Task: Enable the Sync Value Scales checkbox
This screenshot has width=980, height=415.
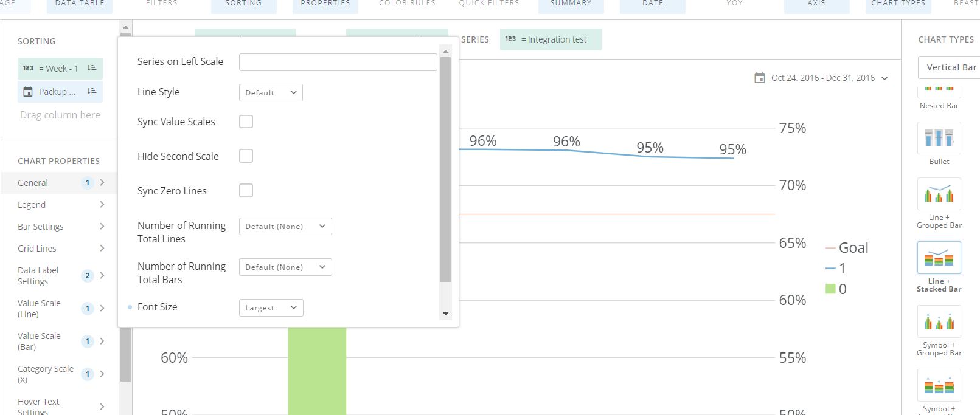Action: pyautogui.click(x=246, y=122)
